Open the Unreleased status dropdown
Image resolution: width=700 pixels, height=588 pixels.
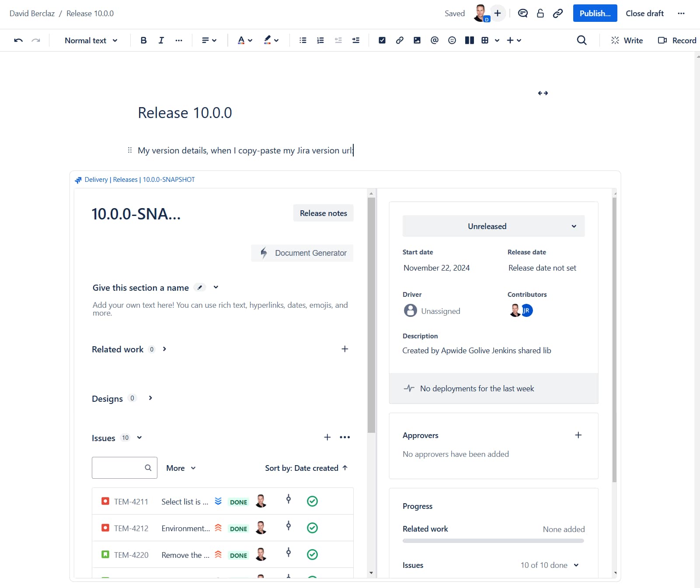click(493, 226)
